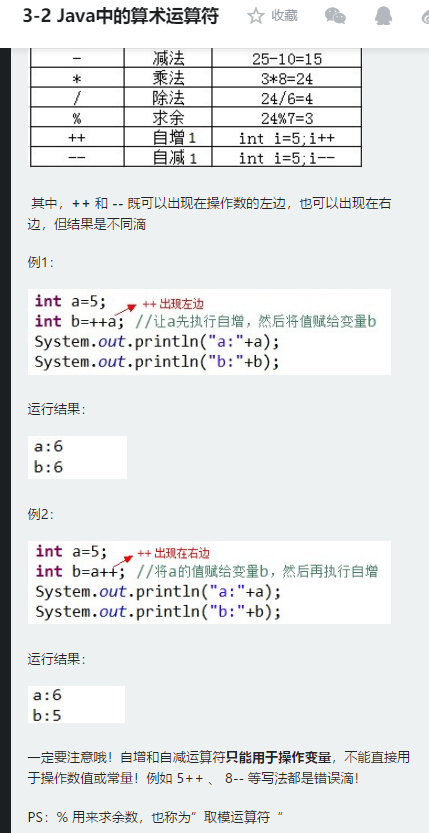The width and height of the screenshot is (429, 833).
Task: Click the red '++ 出现在右边' annotation
Action: click(x=177, y=554)
